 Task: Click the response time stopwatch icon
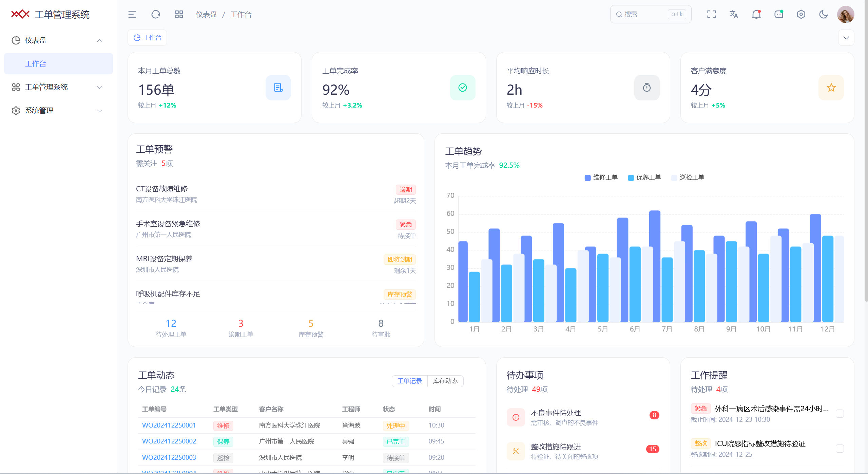(647, 88)
